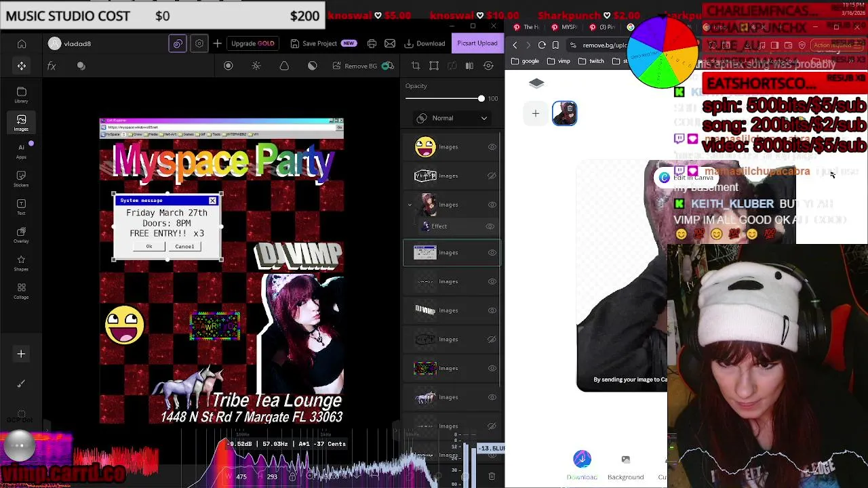Click the Picsart Upload button

coord(477,43)
